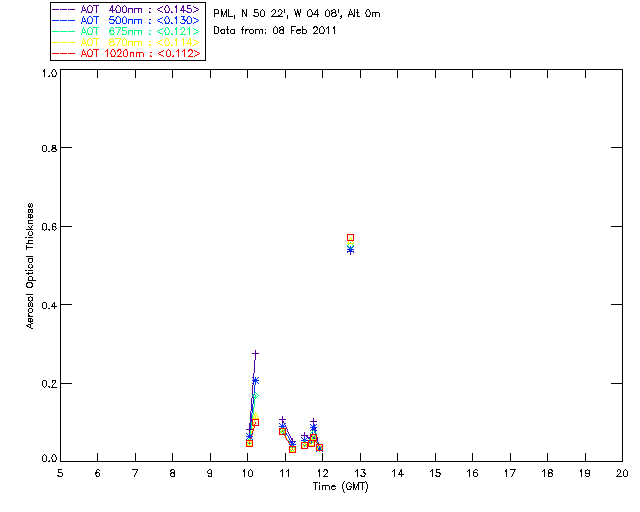640x512 pixels.
Task: Click the AOT 1020nm legend entry text
Action: pyautogui.click(x=140, y=53)
